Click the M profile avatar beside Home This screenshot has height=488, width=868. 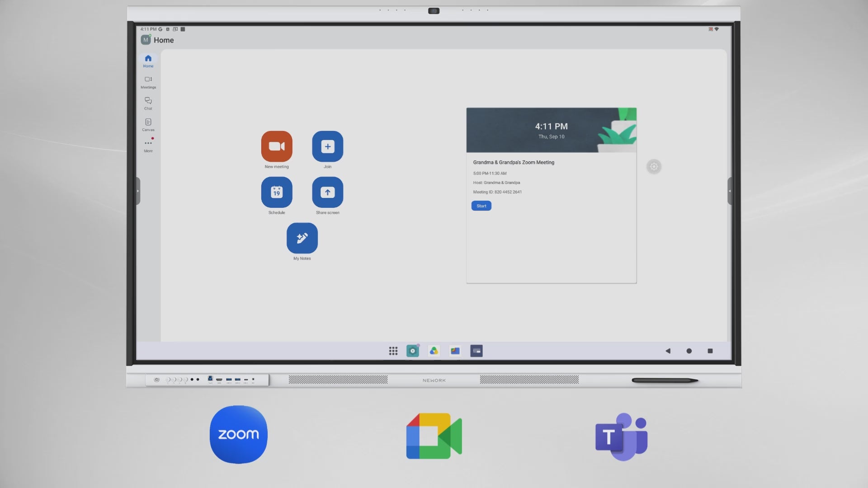146,40
